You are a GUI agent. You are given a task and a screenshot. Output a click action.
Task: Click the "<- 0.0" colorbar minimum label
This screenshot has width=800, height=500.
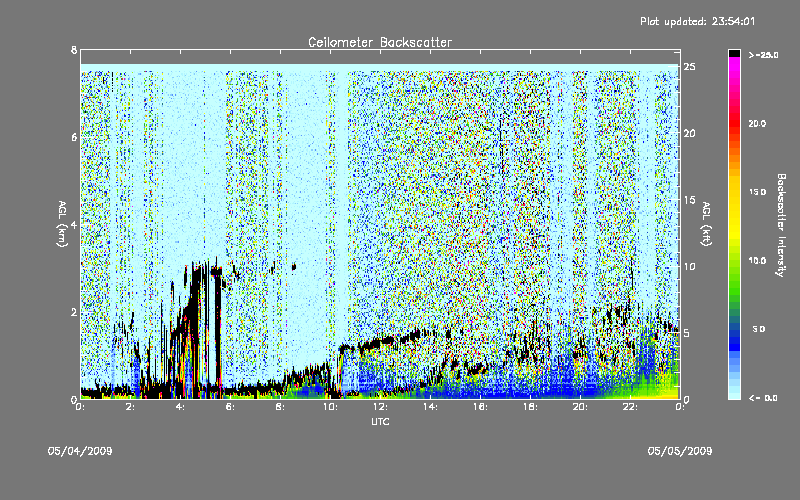pos(763,398)
